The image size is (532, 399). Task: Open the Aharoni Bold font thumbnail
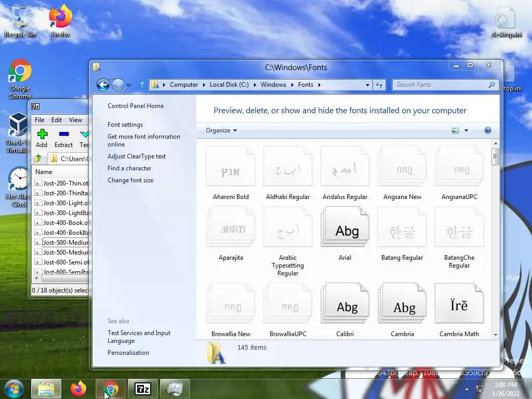click(x=231, y=166)
